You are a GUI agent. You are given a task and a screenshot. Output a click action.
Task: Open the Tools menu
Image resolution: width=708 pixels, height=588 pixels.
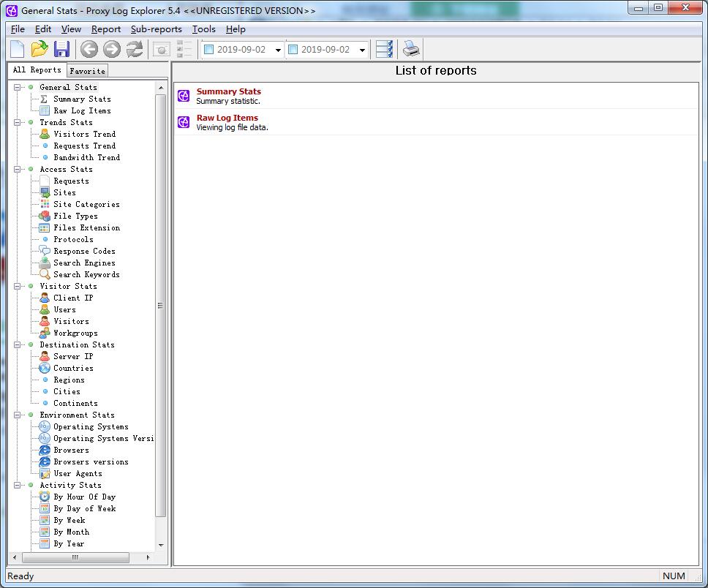pyautogui.click(x=203, y=29)
